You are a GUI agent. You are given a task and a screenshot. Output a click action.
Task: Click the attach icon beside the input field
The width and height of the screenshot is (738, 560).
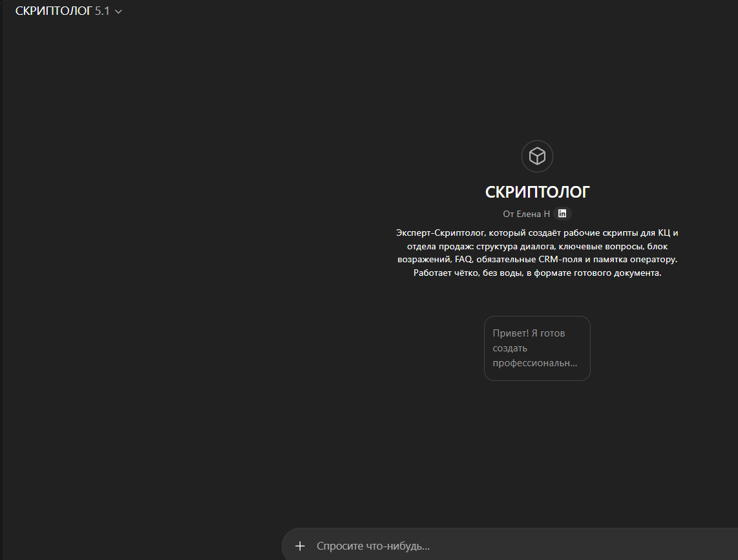[299, 545]
